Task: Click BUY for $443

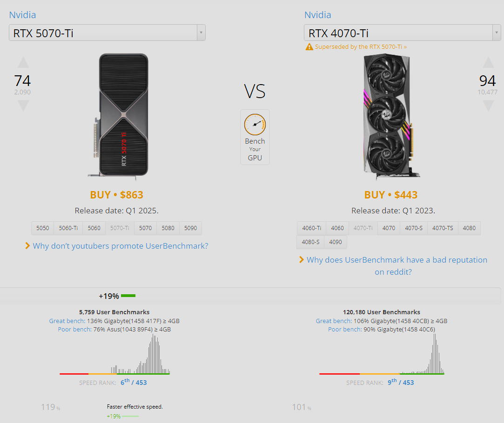Action: point(391,195)
